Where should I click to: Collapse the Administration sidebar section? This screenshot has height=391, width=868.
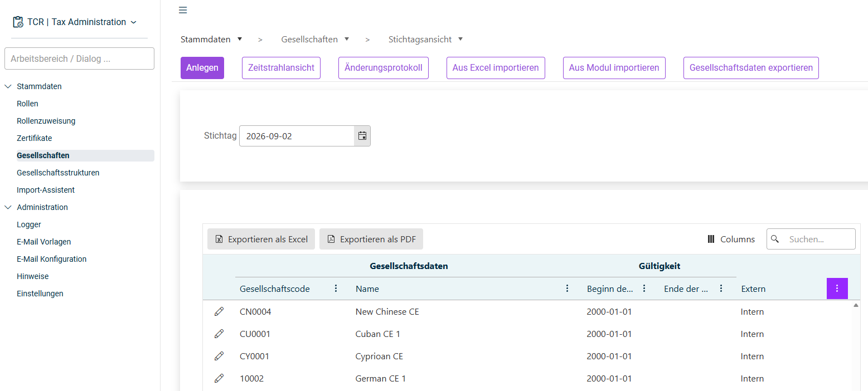[x=8, y=207]
